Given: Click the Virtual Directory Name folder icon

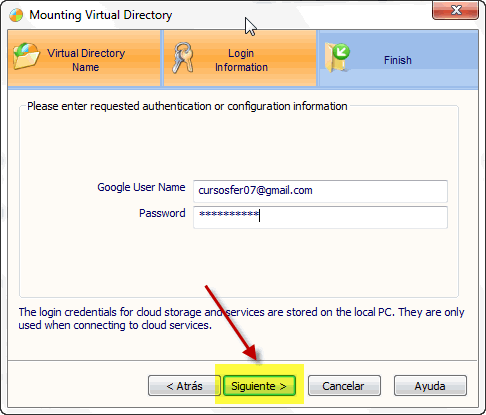Looking at the screenshot, I should click(x=26, y=56).
